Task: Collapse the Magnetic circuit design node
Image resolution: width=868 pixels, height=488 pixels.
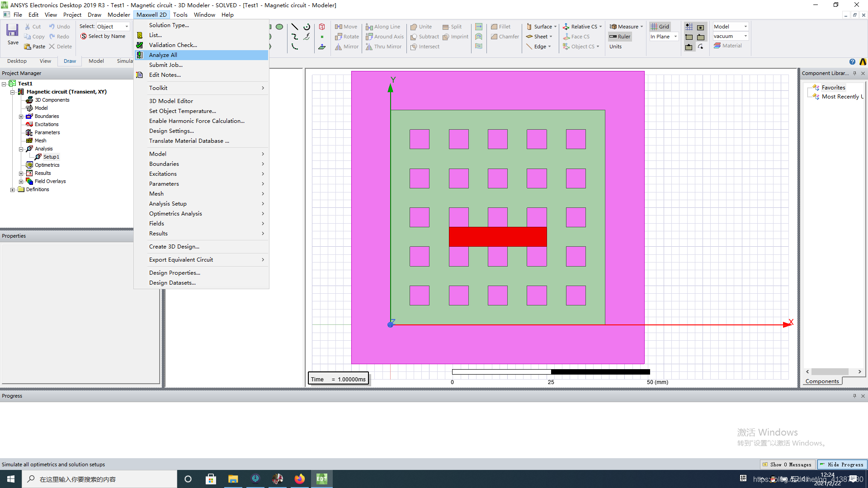Action: click(x=13, y=92)
